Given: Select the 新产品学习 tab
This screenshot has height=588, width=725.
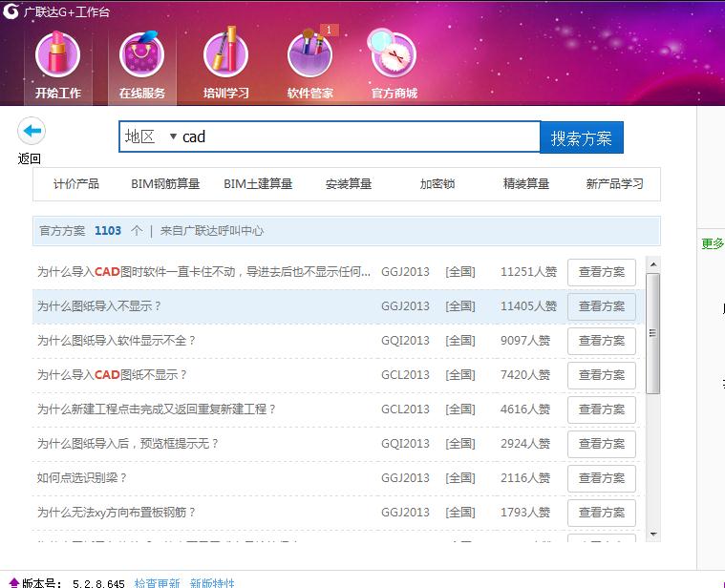Looking at the screenshot, I should click(614, 184).
